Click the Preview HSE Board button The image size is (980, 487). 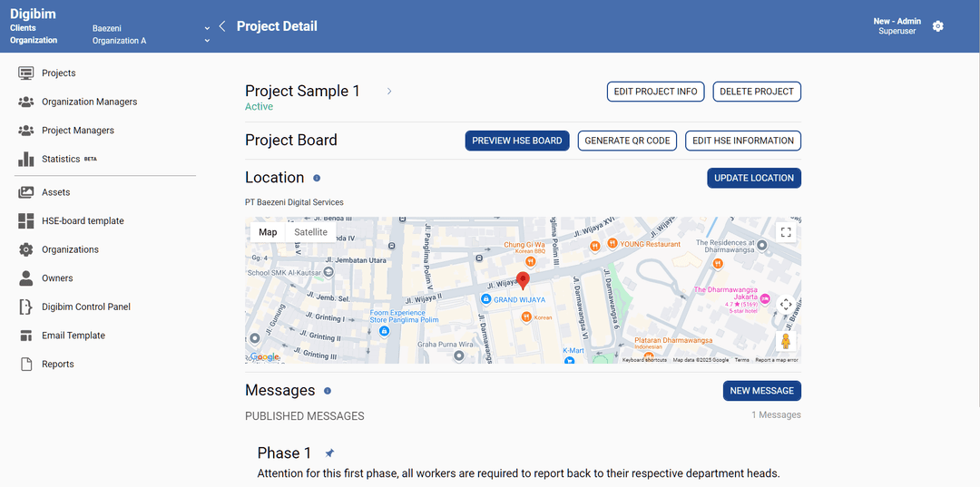[517, 141]
